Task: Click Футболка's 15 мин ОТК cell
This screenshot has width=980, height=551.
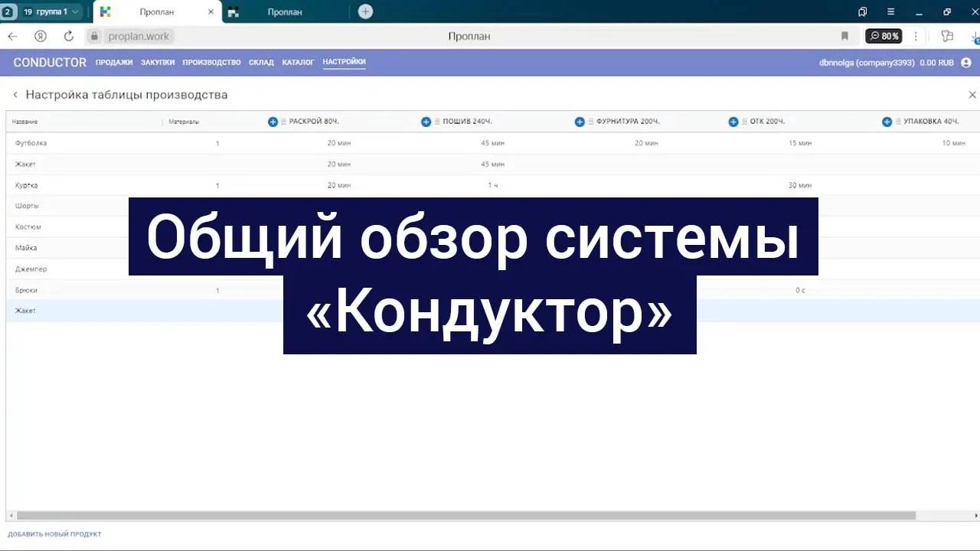Action: (x=800, y=143)
